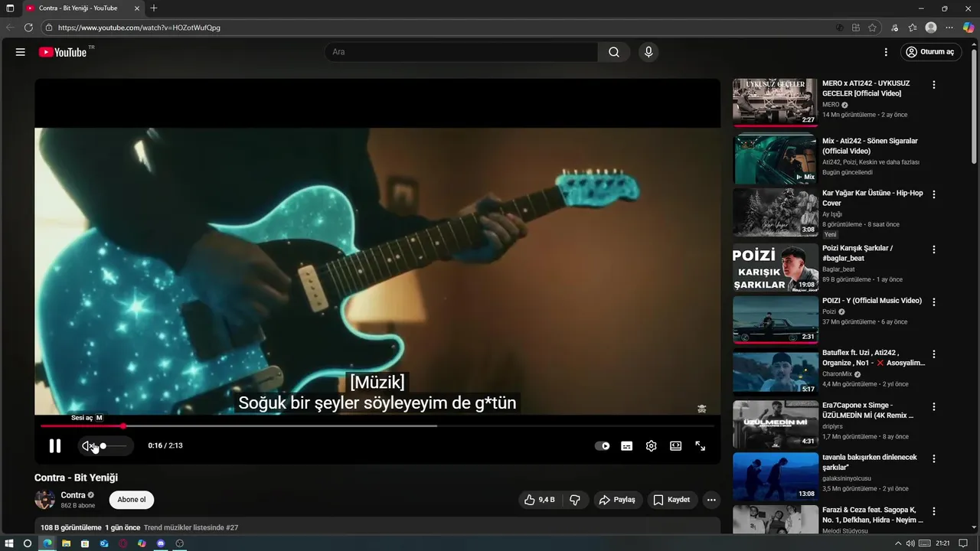Open browser tab actions menu
The image size is (980, 551).
coord(10,8)
